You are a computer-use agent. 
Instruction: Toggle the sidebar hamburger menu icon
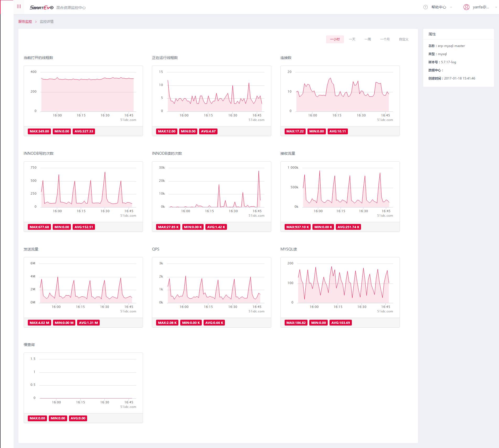tap(19, 7)
